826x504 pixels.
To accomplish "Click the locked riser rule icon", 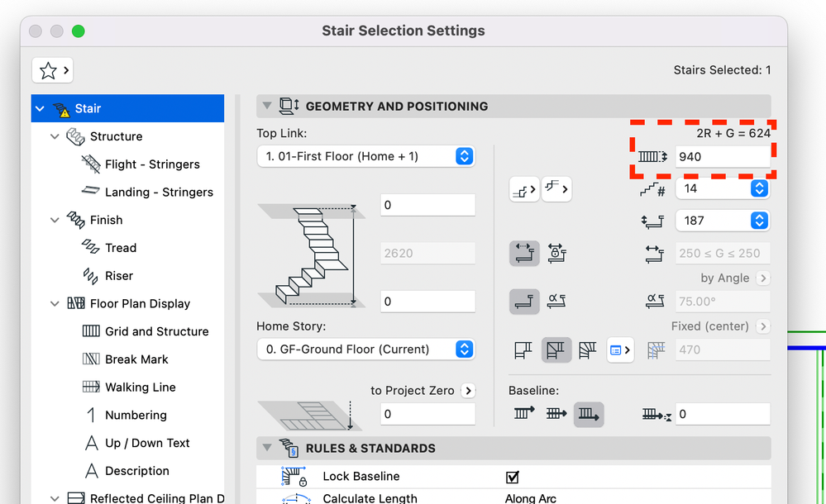I will (556, 253).
